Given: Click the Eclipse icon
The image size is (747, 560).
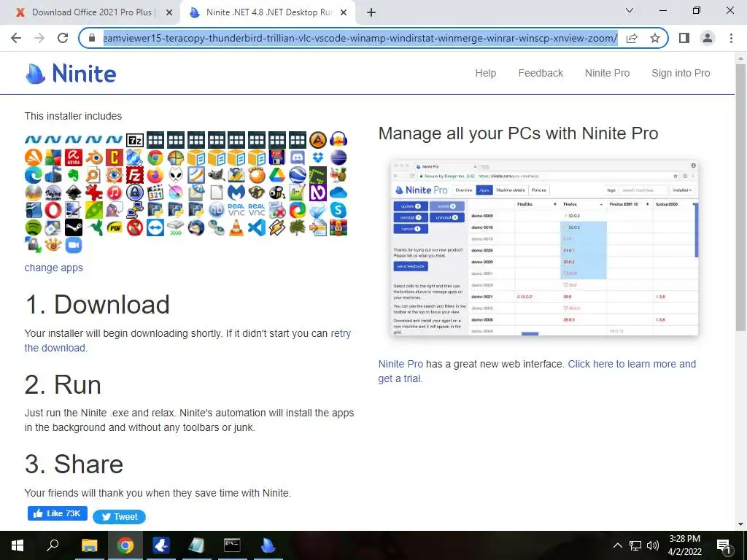Looking at the screenshot, I should pos(338,157).
